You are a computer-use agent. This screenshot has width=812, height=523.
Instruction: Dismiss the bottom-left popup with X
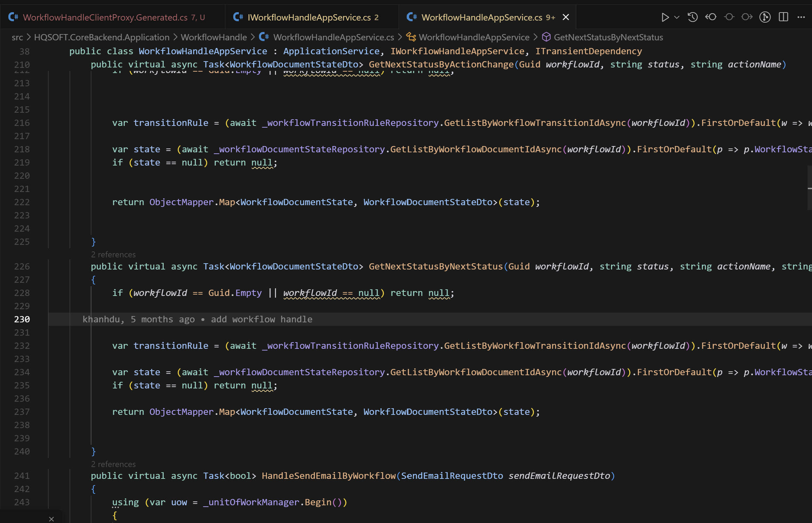[51, 519]
